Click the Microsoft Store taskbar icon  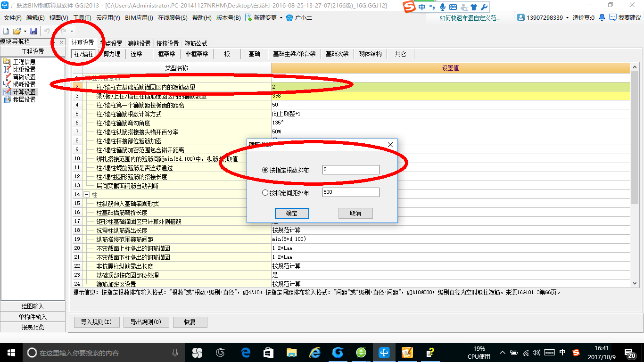pyautogui.click(x=268, y=353)
